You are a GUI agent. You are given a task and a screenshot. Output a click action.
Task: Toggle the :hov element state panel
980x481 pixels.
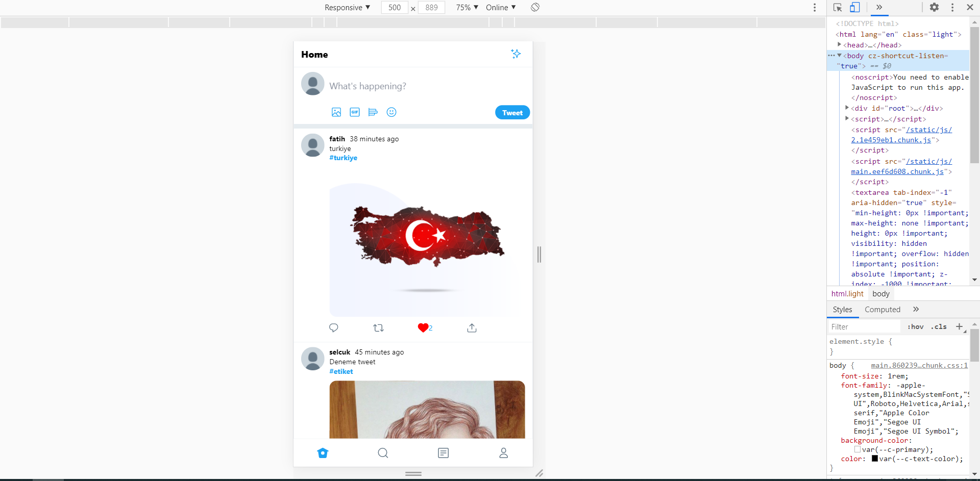[915, 326]
